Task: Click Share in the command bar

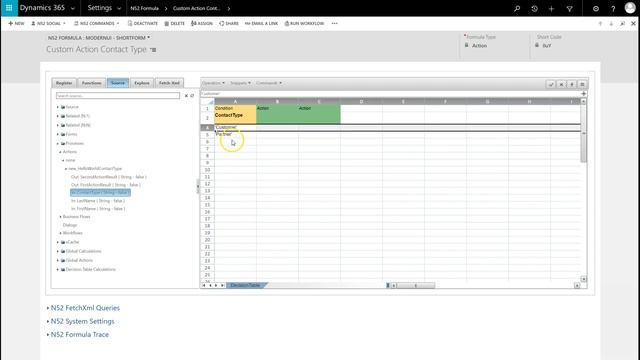Action: click(x=229, y=23)
